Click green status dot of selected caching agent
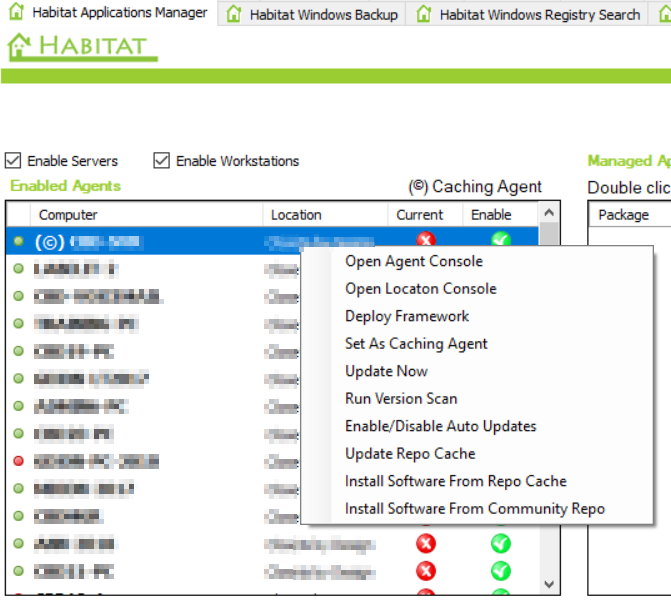This screenshot has height=608, width=671. 18,241
